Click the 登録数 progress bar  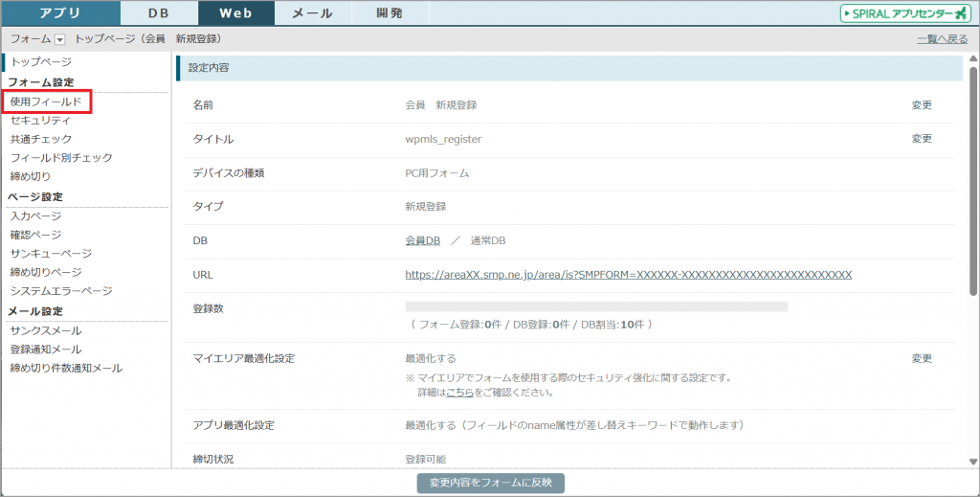(596, 306)
